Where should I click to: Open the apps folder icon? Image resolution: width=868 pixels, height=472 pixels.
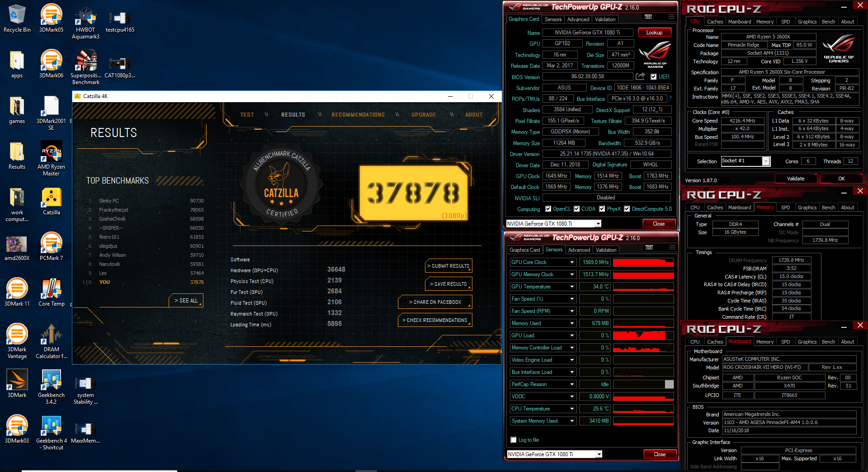coord(17,64)
